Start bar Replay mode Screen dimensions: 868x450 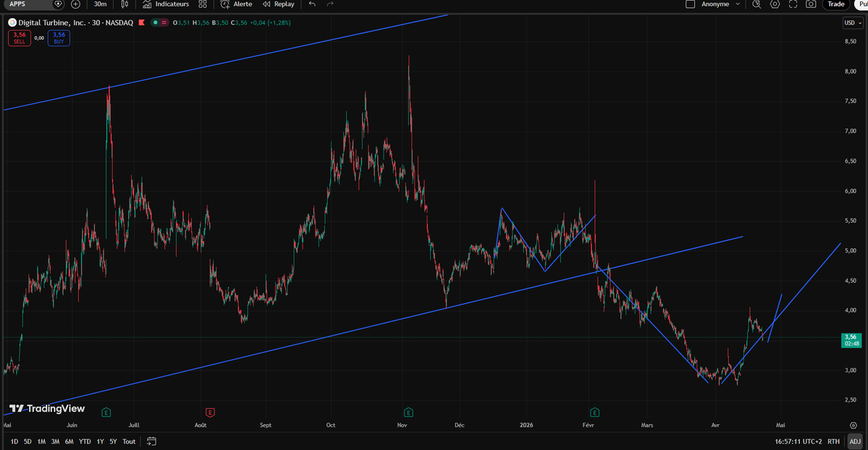tap(279, 4)
